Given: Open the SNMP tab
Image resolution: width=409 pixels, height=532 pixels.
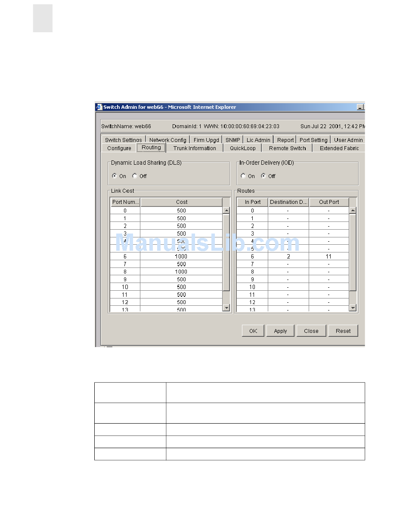Looking at the screenshot, I should click(x=232, y=140).
